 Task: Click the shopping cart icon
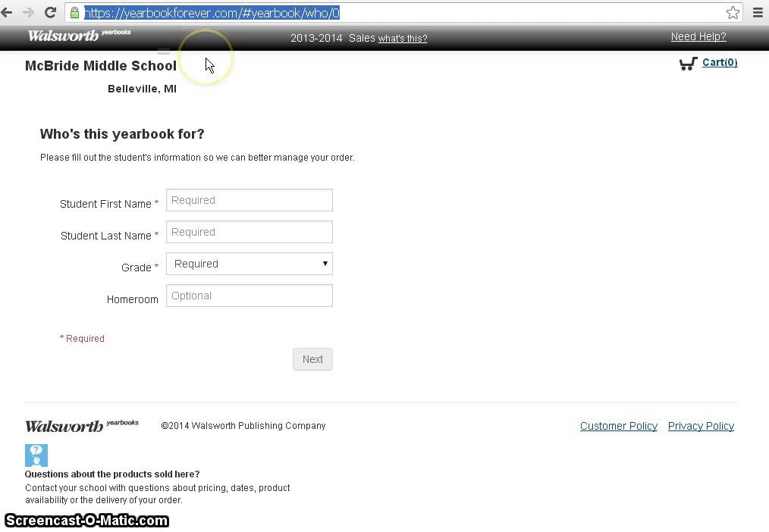point(688,64)
